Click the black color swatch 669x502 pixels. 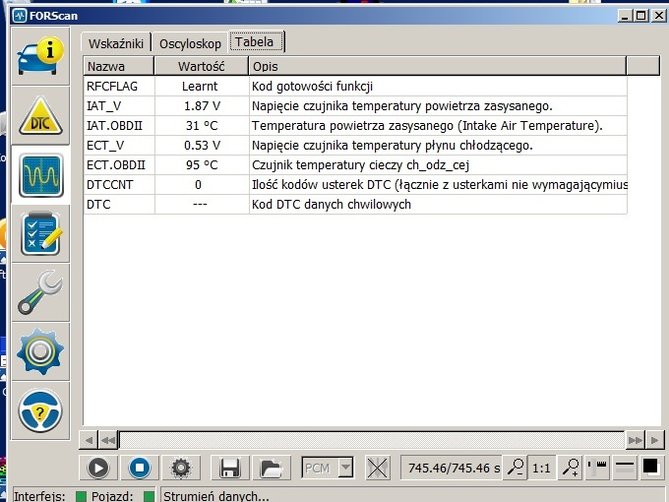[651, 466]
